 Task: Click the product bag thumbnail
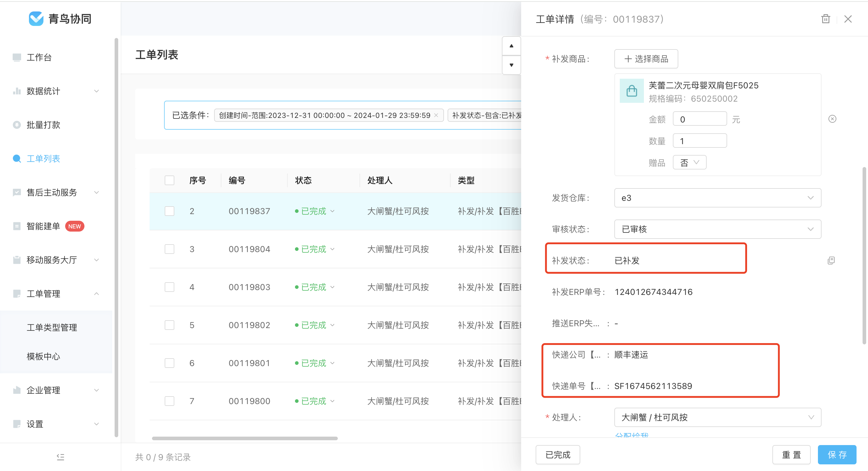point(632,91)
